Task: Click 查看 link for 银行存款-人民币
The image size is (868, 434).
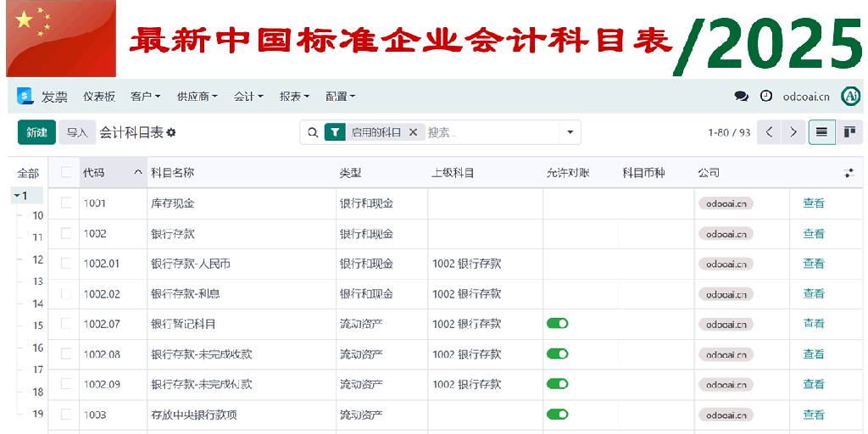Action: [x=814, y=264]
